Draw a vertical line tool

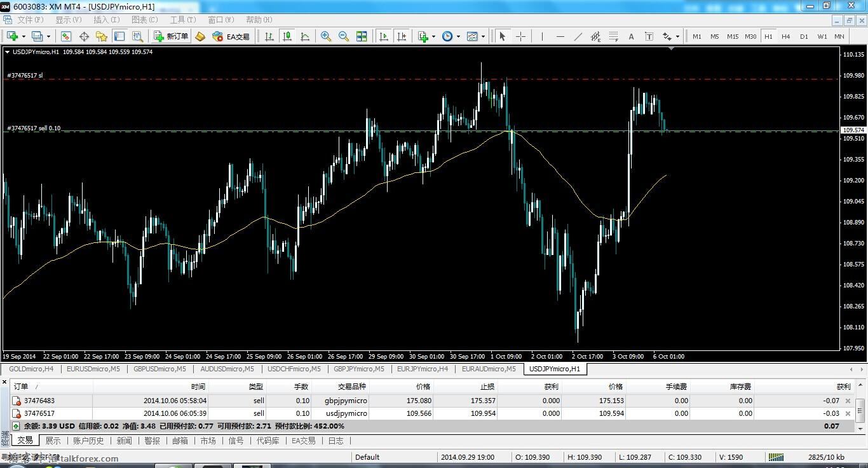click(542, 36)
